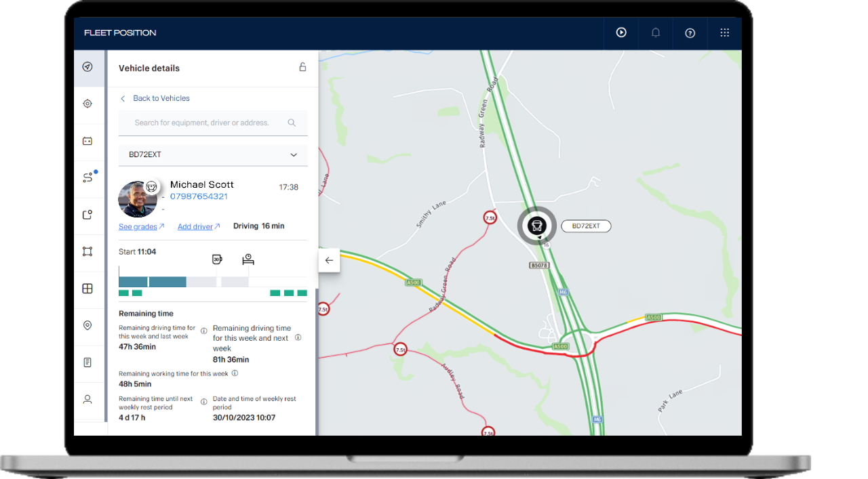868x479 pixels.
Task: Click the lock icon in Vehicle details header
Action: tap(302, 67)
